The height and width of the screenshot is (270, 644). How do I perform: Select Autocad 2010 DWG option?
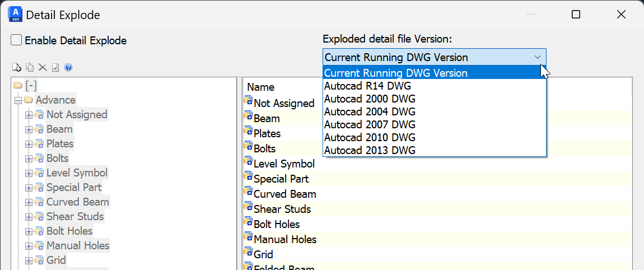pos(370,137)
